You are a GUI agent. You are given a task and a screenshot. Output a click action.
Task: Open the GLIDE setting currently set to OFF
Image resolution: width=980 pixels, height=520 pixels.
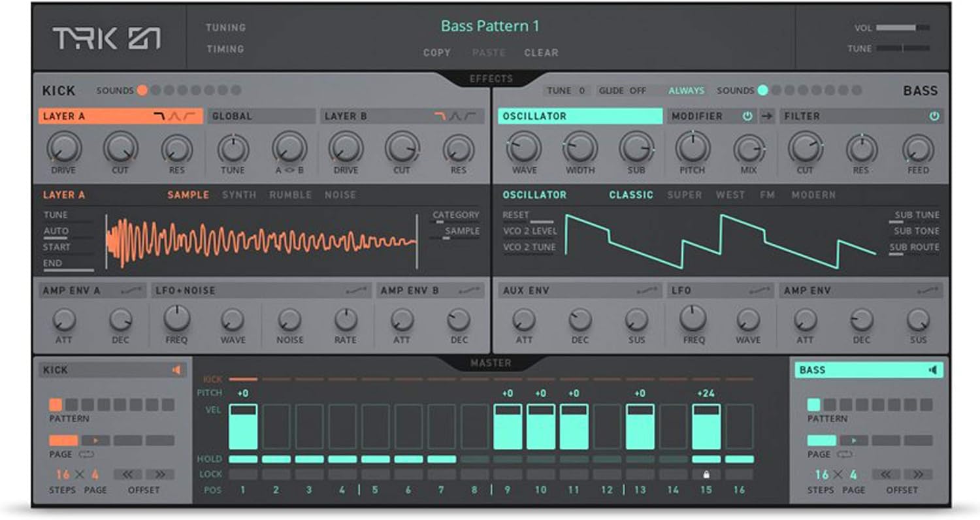click(x=629, y=91)
